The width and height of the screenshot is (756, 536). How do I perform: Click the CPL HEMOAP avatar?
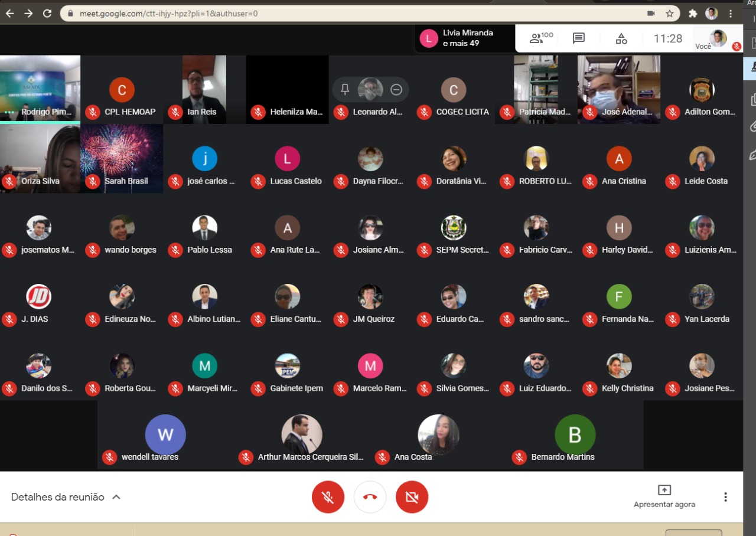click(122, 90)
